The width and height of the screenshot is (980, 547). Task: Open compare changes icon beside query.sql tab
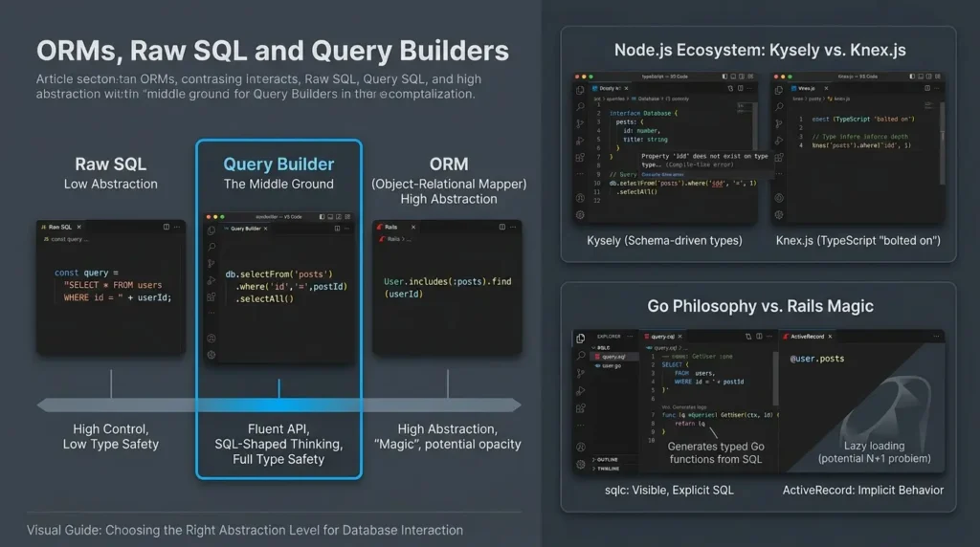click(748, 336)
